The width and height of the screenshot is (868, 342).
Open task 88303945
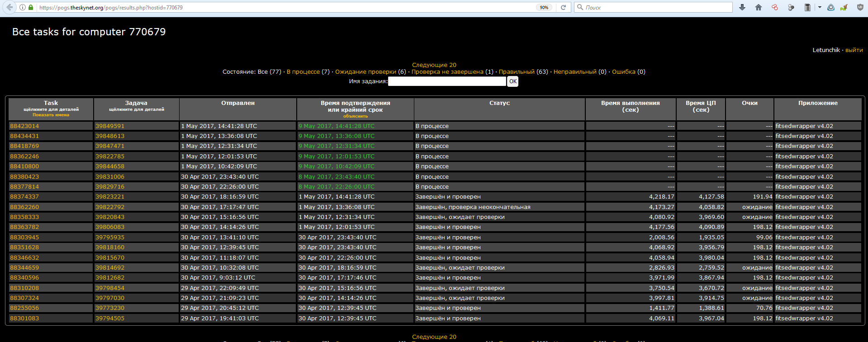[24, 237]
